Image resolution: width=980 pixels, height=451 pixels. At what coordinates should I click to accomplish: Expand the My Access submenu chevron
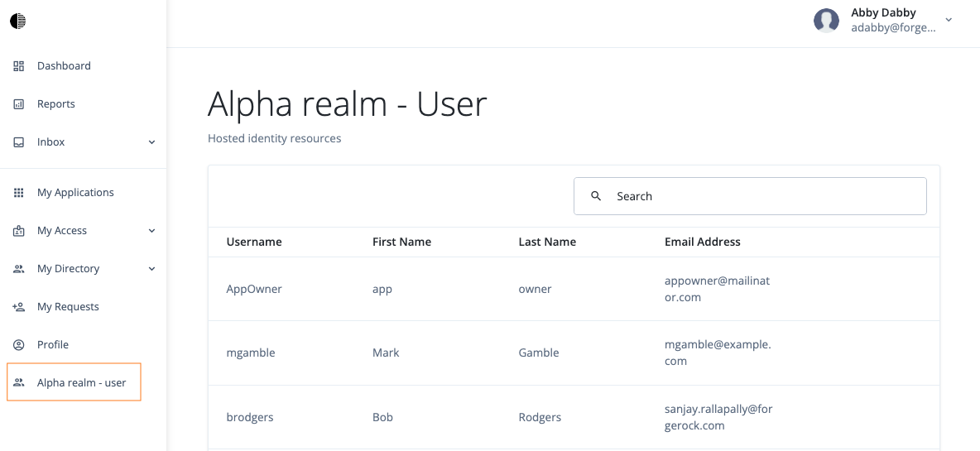(151, 231)
